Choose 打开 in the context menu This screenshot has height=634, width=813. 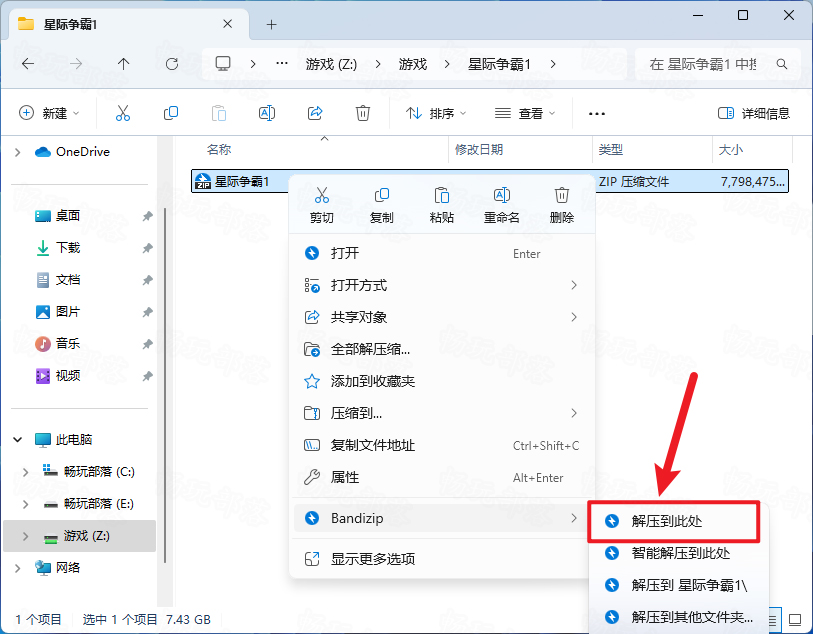[442, 253]
